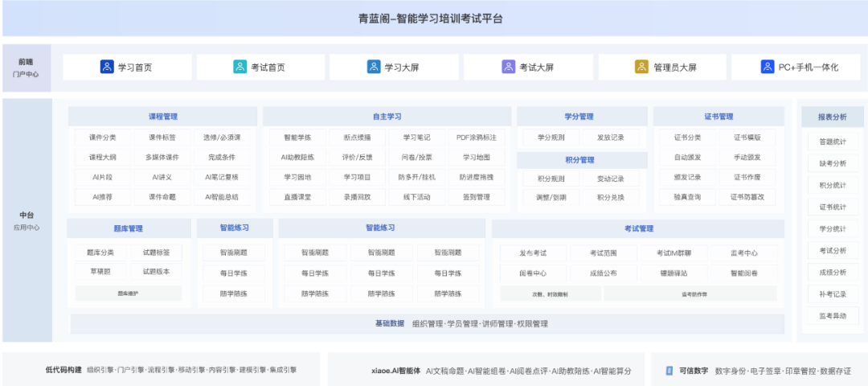Image resolution: width=868 pixels, height=386 pixels.
Task: Select the 学分管理 section header
Action: tap(583, 117)
